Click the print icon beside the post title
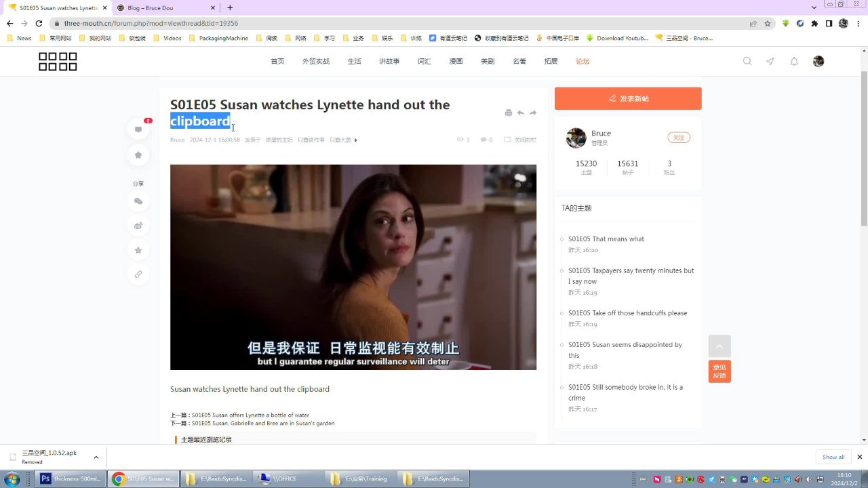868x488 pixels. pos(509,113)
